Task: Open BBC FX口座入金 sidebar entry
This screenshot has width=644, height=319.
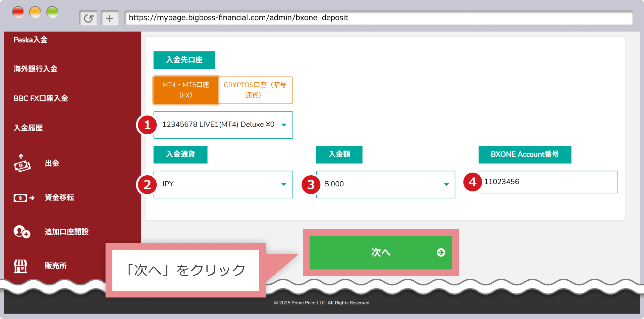Action: click(x=41, y=98)
